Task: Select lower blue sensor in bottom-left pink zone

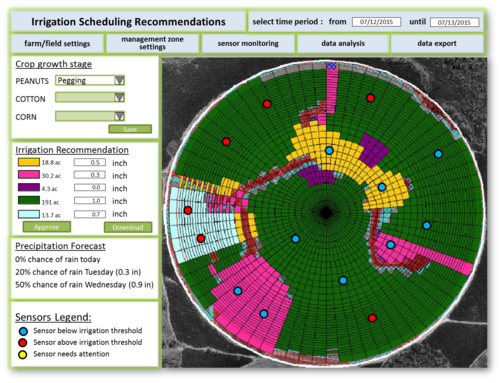Action: pos(264,314)
